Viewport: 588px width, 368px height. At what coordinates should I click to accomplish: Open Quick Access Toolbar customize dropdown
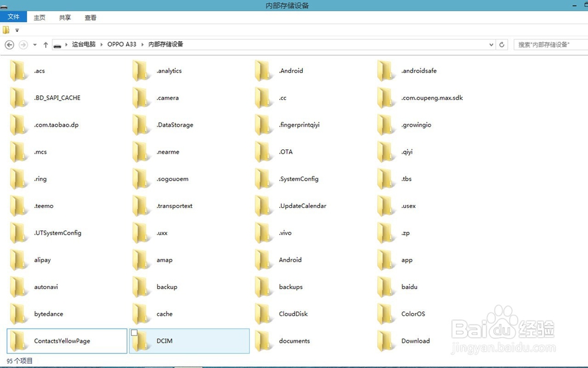(17, 30)
